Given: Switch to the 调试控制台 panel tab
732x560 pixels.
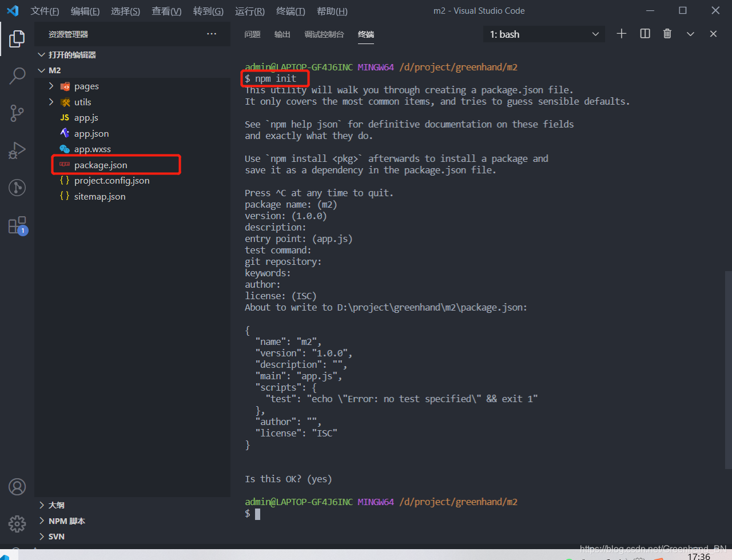Looking at the screenshot, I should pos(324,34).
